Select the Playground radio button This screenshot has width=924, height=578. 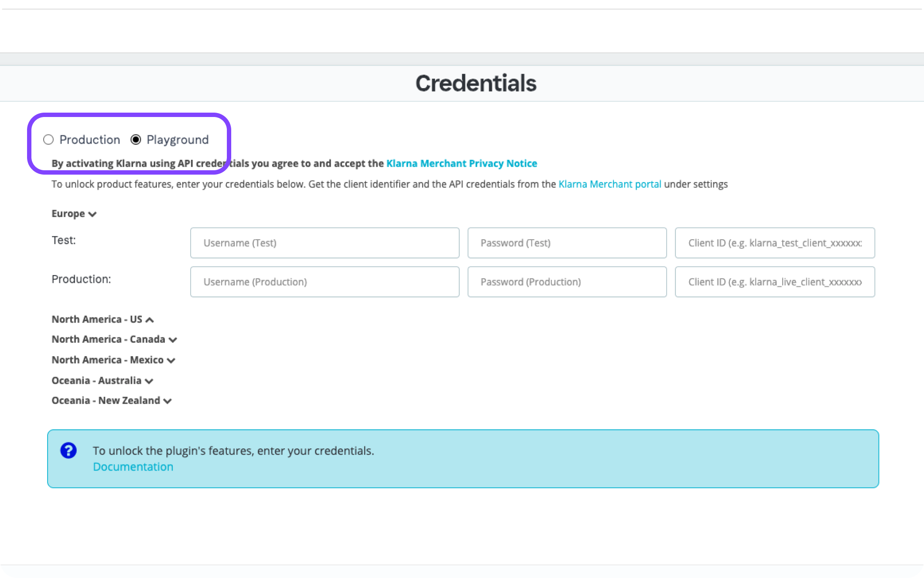coord(136,139)
